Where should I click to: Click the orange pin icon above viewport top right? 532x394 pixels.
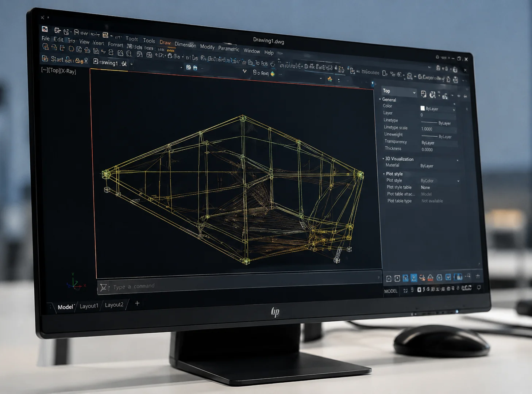(330, 79)
